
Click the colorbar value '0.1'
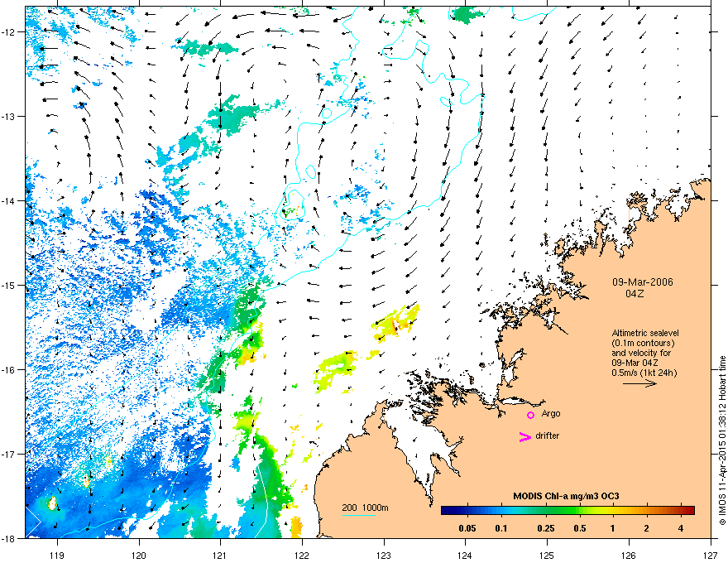pos(501,528)
